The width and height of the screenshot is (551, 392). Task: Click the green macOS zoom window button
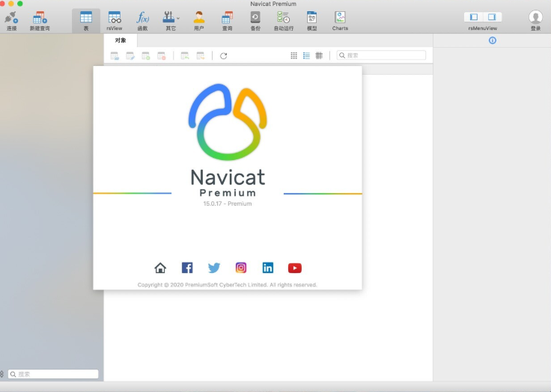(20, 4)
